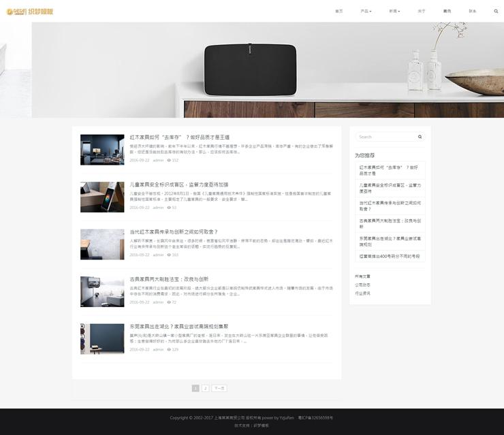Open recommended sidebar item mentioning 400号码
Image resolution: width=504 pixels, height=435 pixels.
(390, 256)
